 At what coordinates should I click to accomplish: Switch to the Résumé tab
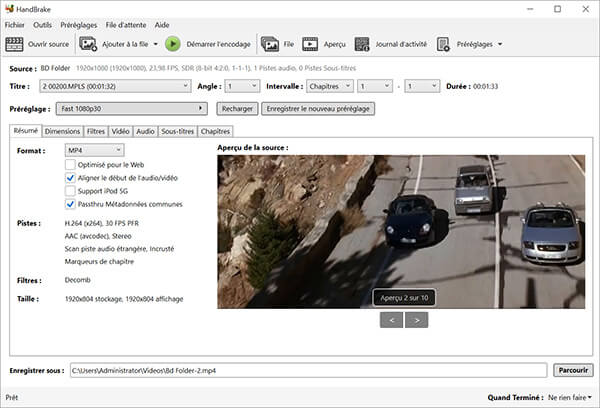click(26, 131)
